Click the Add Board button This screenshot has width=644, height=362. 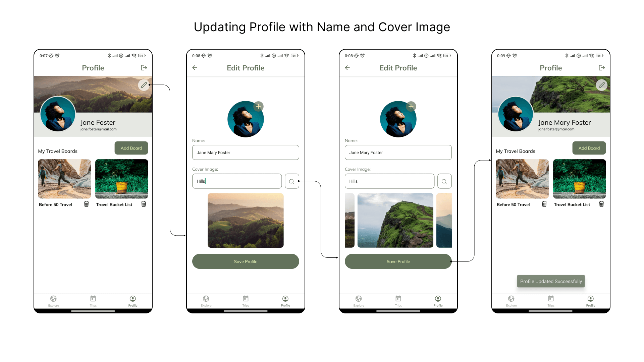131,148
